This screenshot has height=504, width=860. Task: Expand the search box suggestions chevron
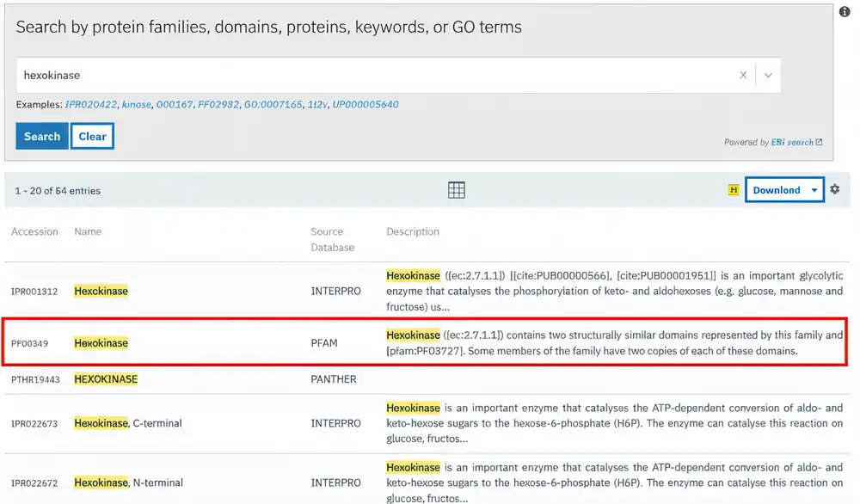pos(768,76)
